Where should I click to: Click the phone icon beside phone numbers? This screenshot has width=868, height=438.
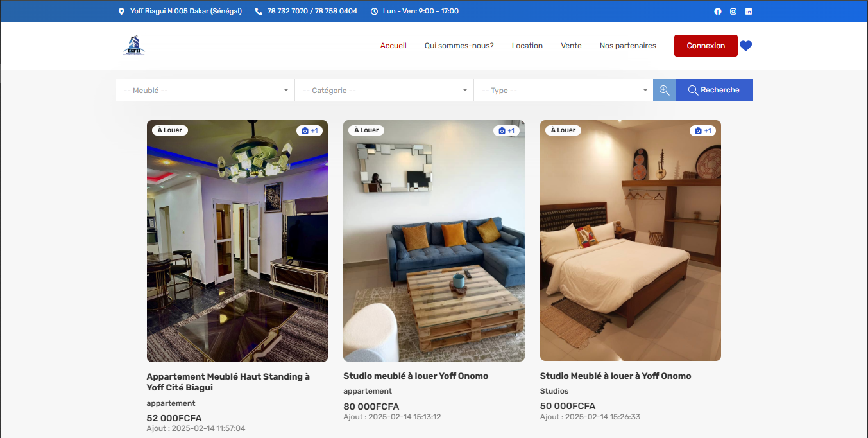259,12
